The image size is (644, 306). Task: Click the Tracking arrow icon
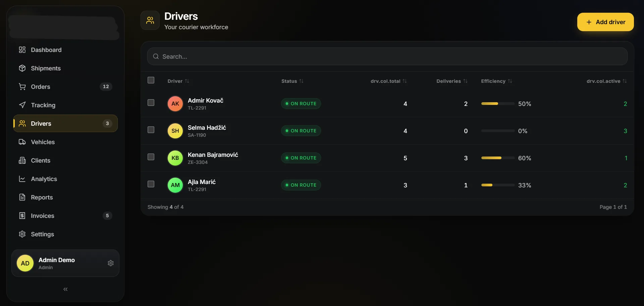click(22, 105)
